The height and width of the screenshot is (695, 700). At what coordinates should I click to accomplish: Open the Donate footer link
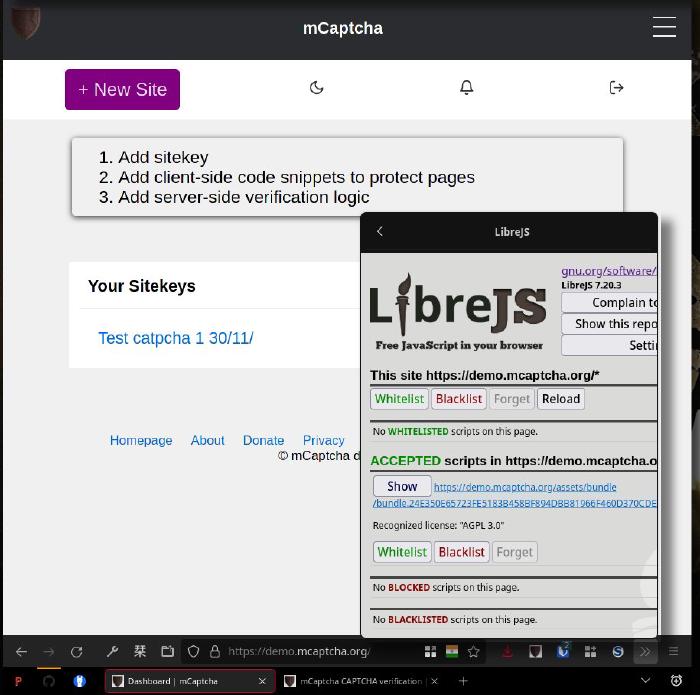tap(263, 440)
